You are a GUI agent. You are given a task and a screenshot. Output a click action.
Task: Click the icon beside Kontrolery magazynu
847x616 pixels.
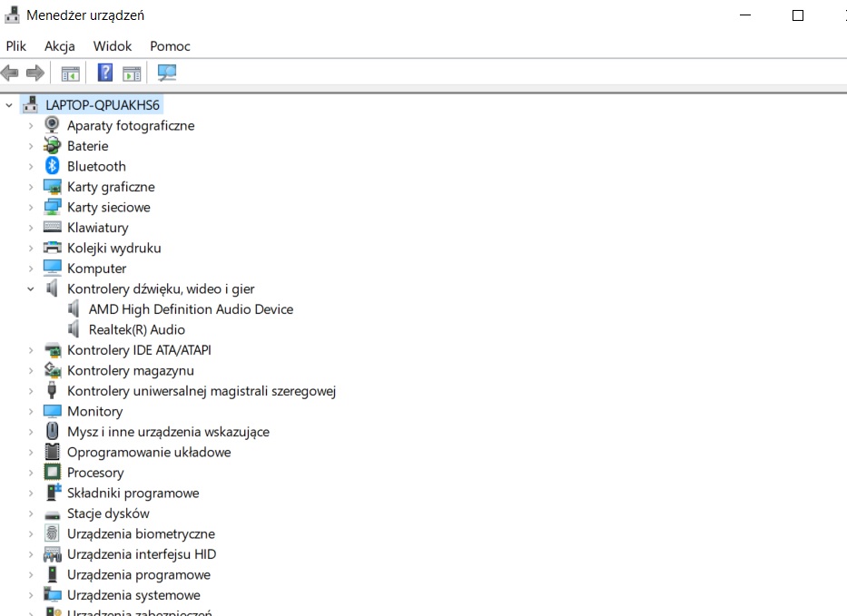[53, 370]
